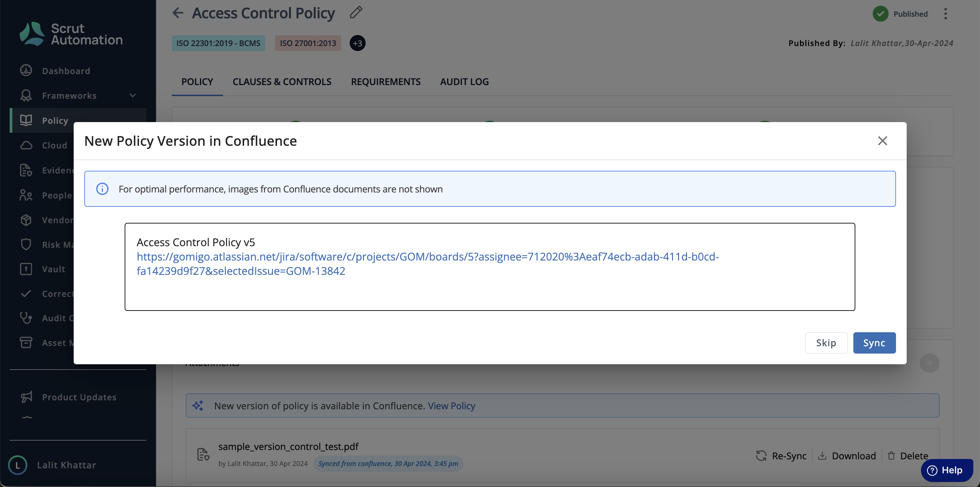The image size is (980, 487).
Task: Open the gomigo.atlassian.net Jira link
Action: pyautogui.click(x=428, y=264)
